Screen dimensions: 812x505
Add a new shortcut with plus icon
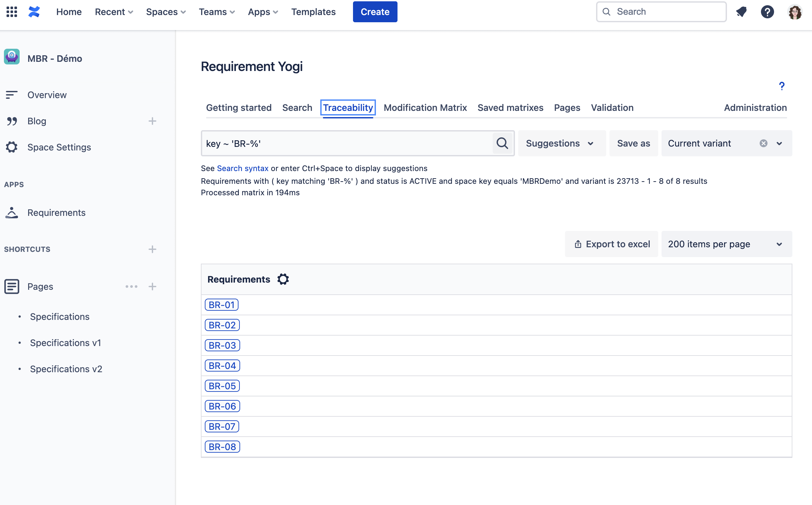pos(152,249)
